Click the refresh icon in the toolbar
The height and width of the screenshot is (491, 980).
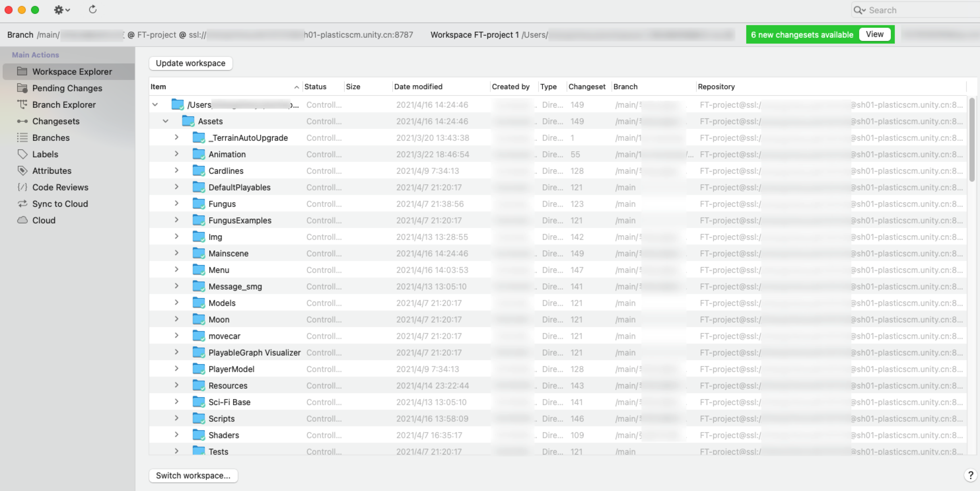click(x=92, y=10)
